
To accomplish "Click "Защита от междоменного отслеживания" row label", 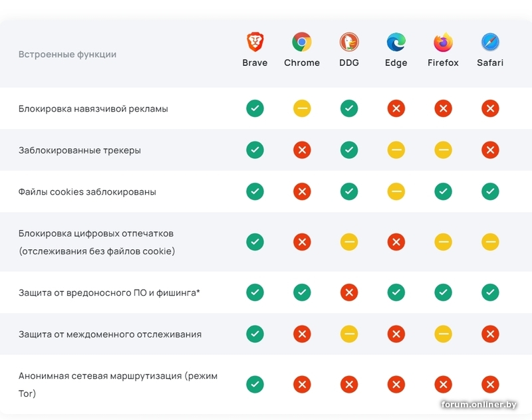I will point(110,334).
